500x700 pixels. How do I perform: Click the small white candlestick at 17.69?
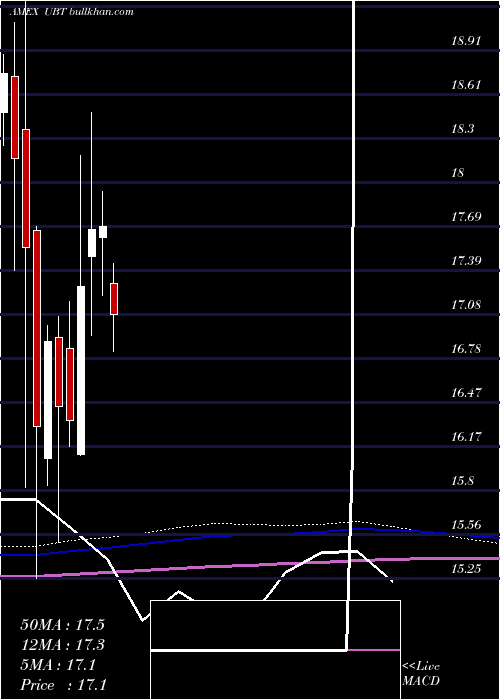click(x=103, y=232)
